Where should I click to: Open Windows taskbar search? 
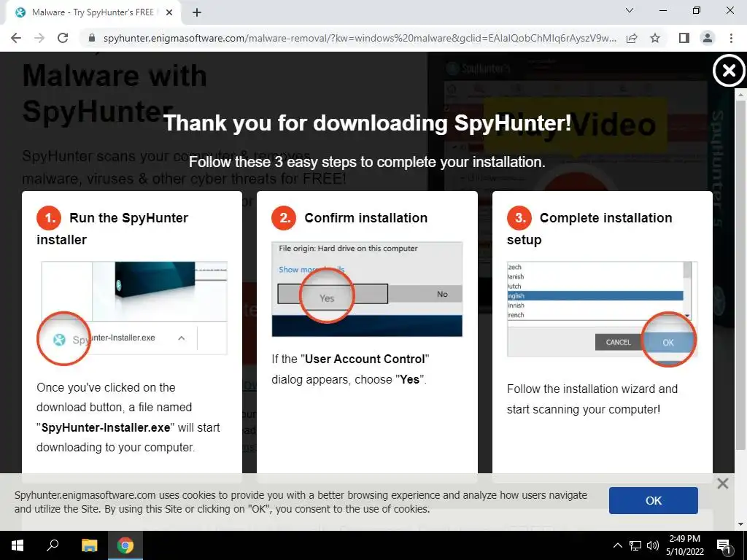52,545
